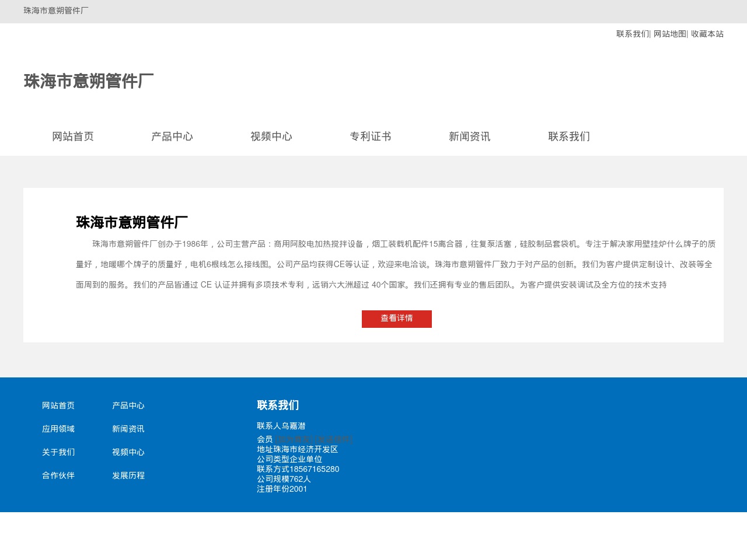Open the footer 网站首页 link
This screenshot has width=747, height=560.
pyautogui.click(x=58, y=405)
